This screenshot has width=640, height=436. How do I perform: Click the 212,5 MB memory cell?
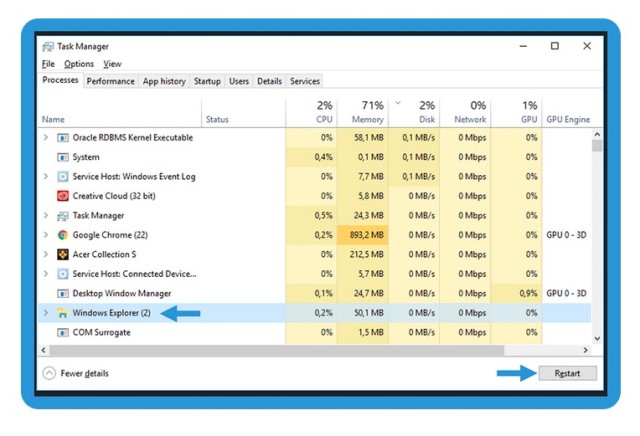pos(362,254)
